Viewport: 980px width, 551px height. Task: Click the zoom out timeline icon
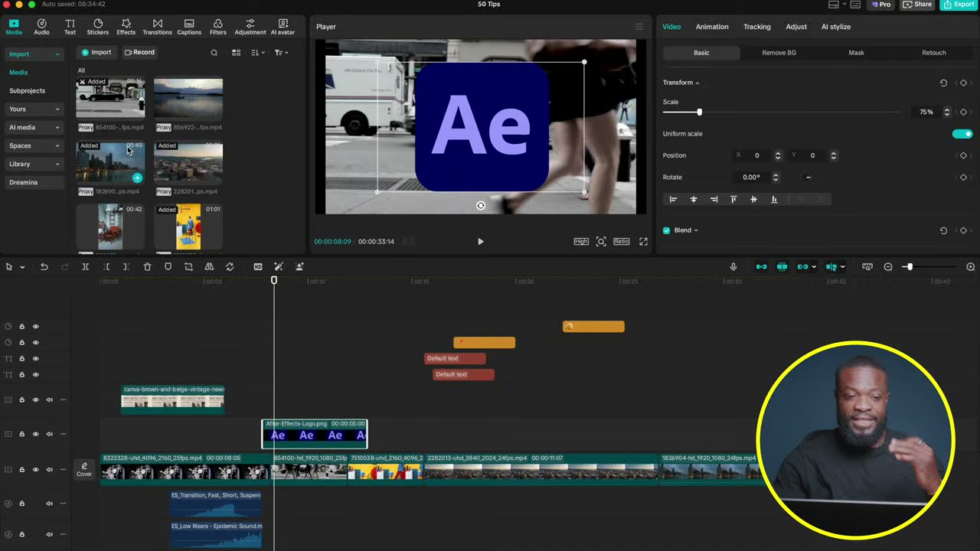(x=888, y=266)
